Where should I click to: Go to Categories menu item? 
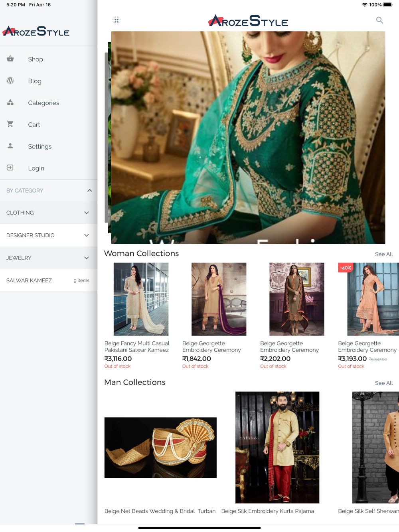[49, 103]
